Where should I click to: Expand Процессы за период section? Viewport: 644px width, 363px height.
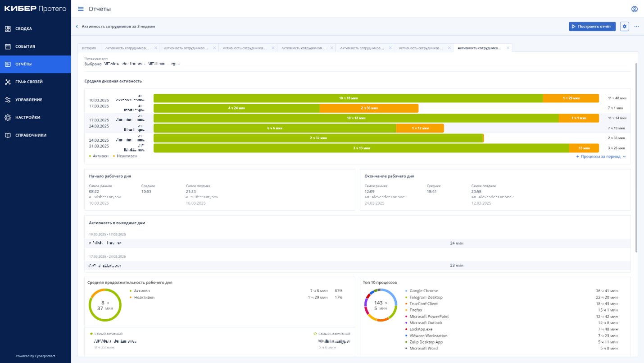pyautogui.click(x=601, y=156)
